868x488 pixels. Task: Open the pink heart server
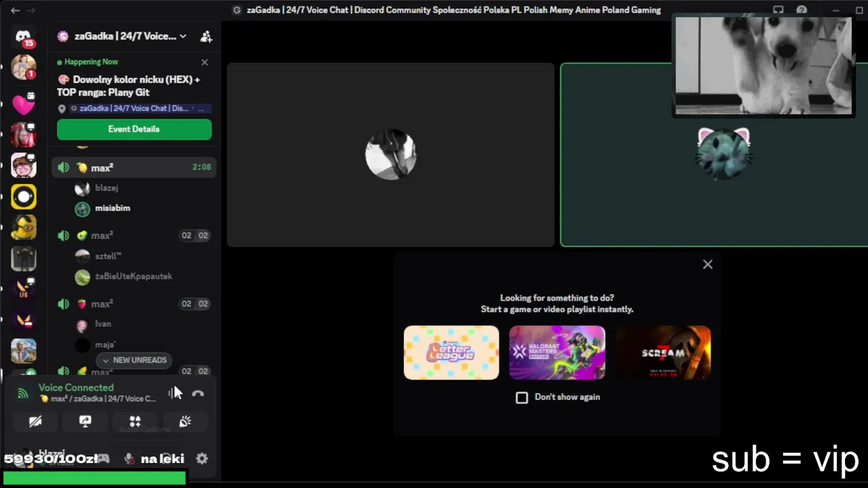pyautogui.click(x=24, y=104)
